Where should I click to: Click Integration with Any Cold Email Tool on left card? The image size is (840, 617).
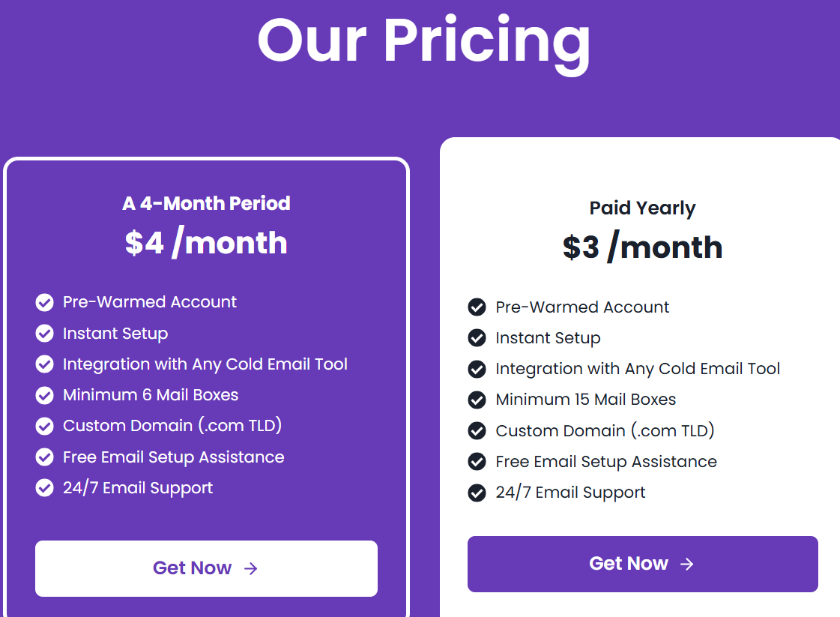pos(205,364)
